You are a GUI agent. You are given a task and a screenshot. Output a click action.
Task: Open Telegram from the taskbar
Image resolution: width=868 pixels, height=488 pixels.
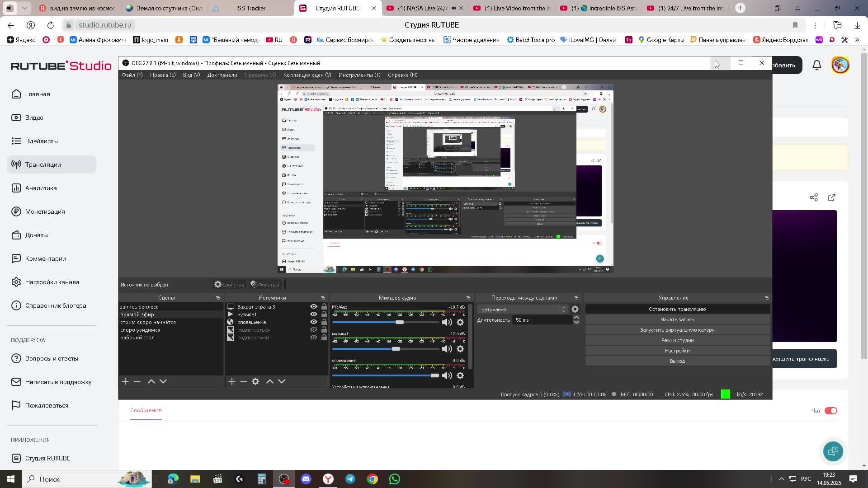point(350,479)
